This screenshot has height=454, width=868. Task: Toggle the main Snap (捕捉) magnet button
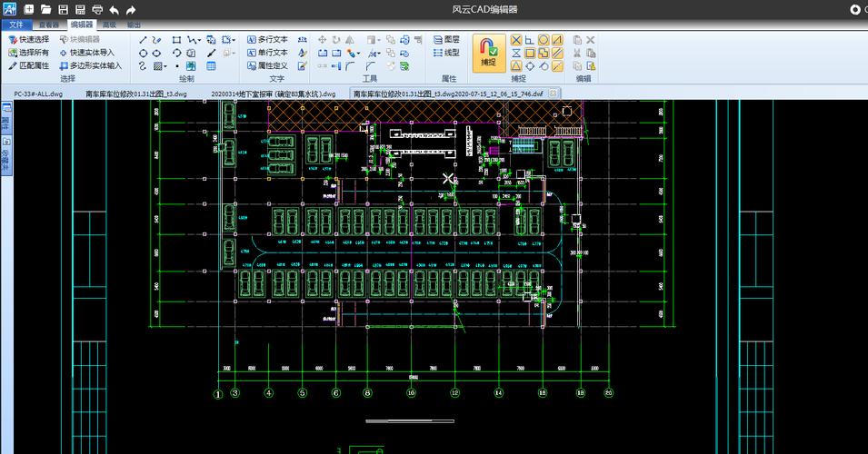tap(487, 51)
